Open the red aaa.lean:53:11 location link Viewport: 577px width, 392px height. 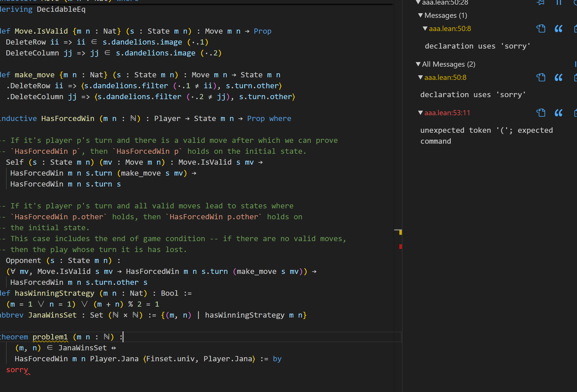point(447,113)
